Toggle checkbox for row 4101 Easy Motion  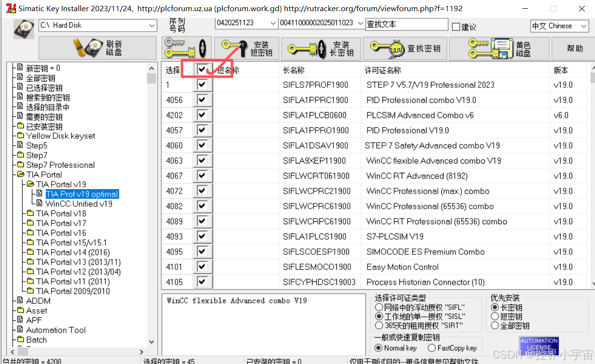(202, 266)
